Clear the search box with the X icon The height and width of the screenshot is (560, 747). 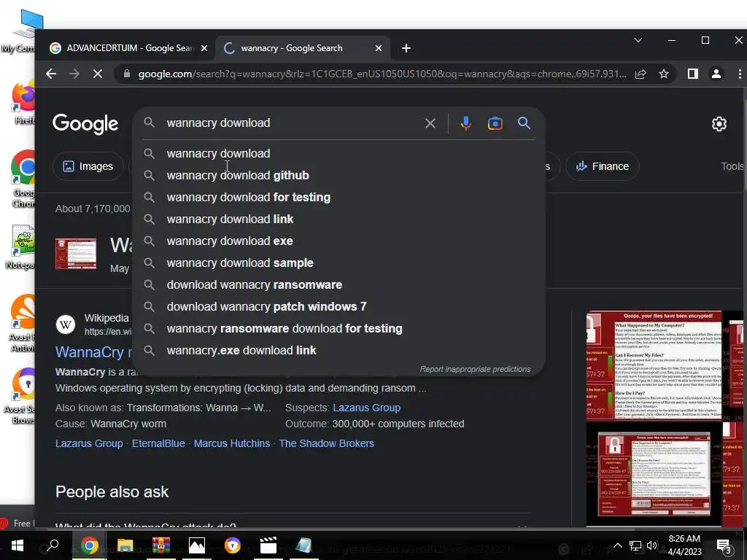430,123
